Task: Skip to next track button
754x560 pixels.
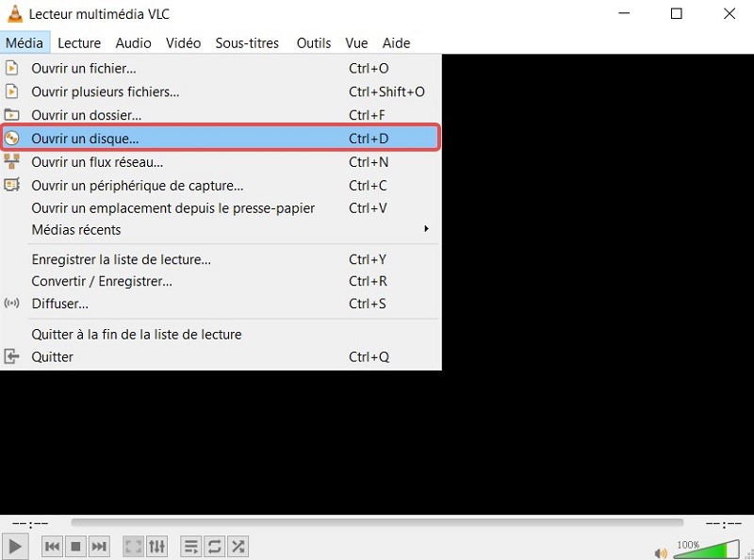Action: click(99, 547)
